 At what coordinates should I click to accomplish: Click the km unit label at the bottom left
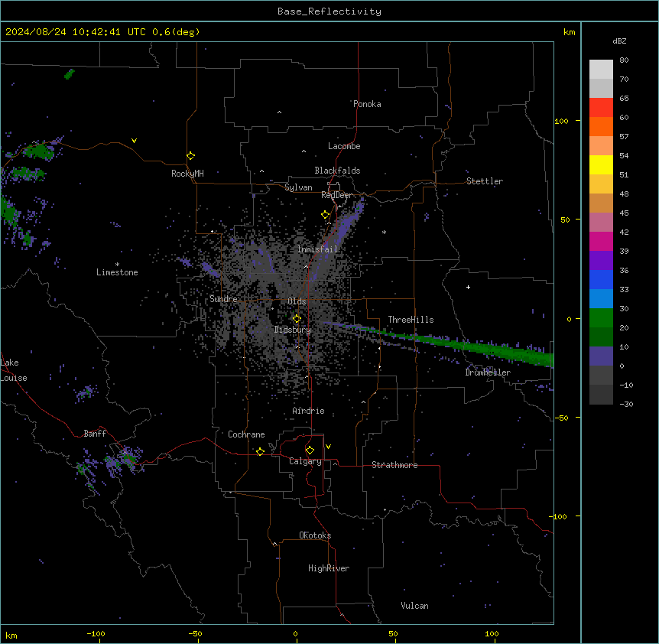pyautogui.click(x=11, y=636)
